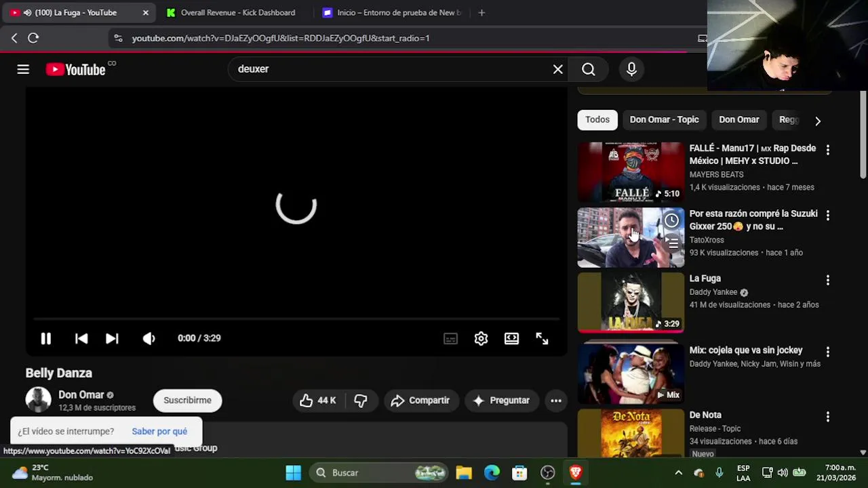Toggle subtitles in the player
This screenshot has width=868, height=488.
tap(450, 338)
